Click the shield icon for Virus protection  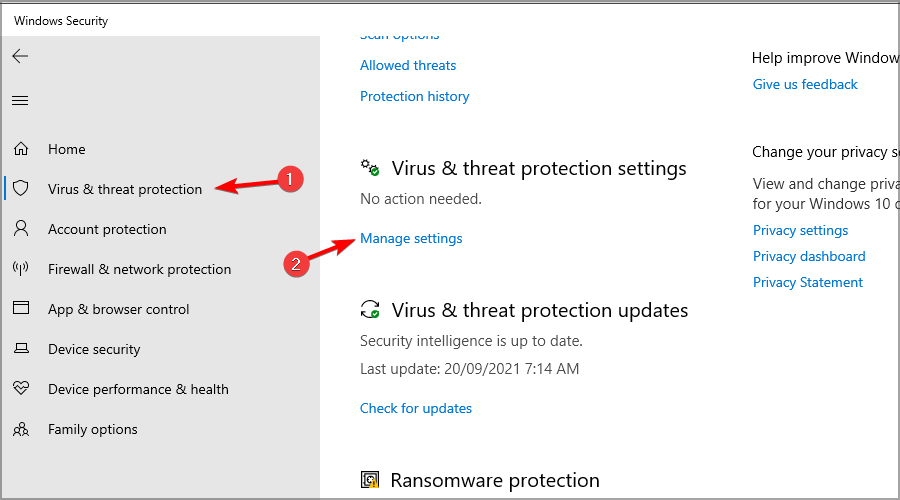coord(21,188)
